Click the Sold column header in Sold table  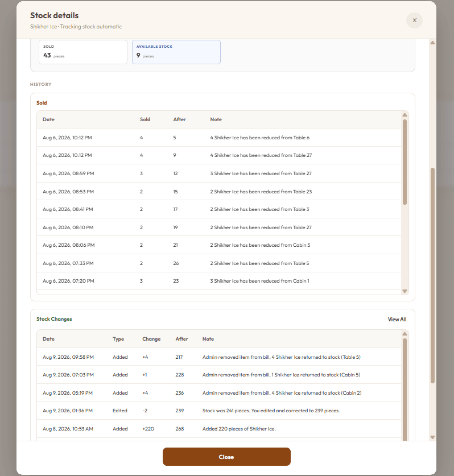click(145, 119)
